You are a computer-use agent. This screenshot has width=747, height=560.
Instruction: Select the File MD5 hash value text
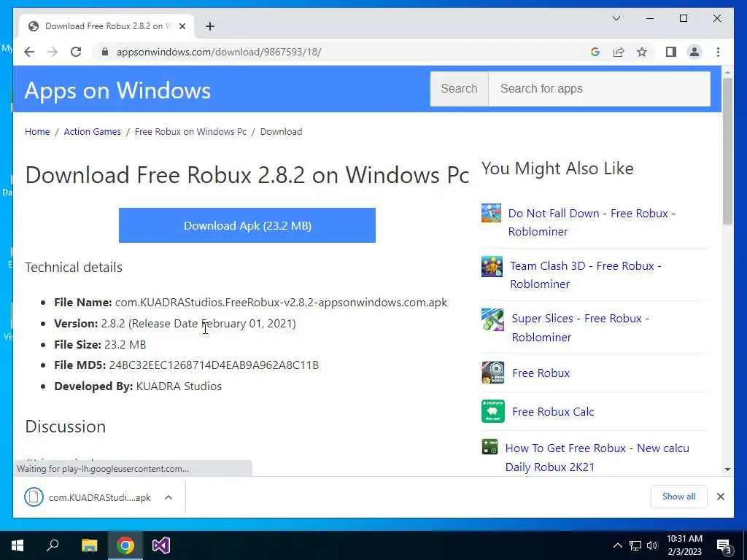pos(214,365)
